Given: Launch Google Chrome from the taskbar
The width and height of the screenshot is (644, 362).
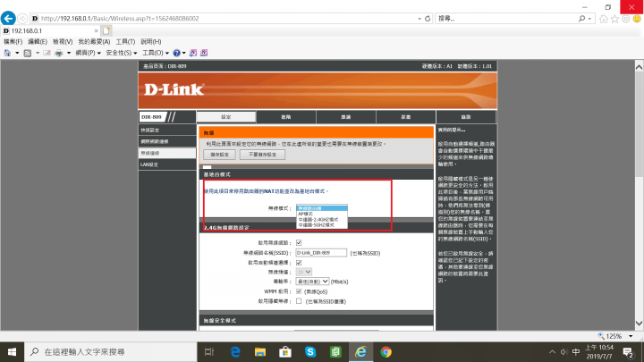Looking at the screenshot, I should click(x=386, y=352).
